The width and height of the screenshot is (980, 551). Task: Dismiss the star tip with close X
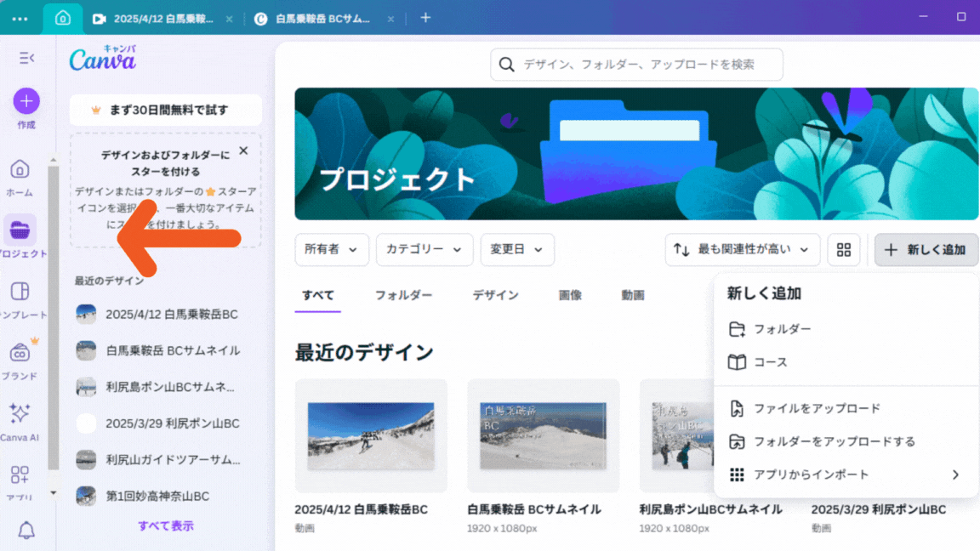[x=243, y=151]
